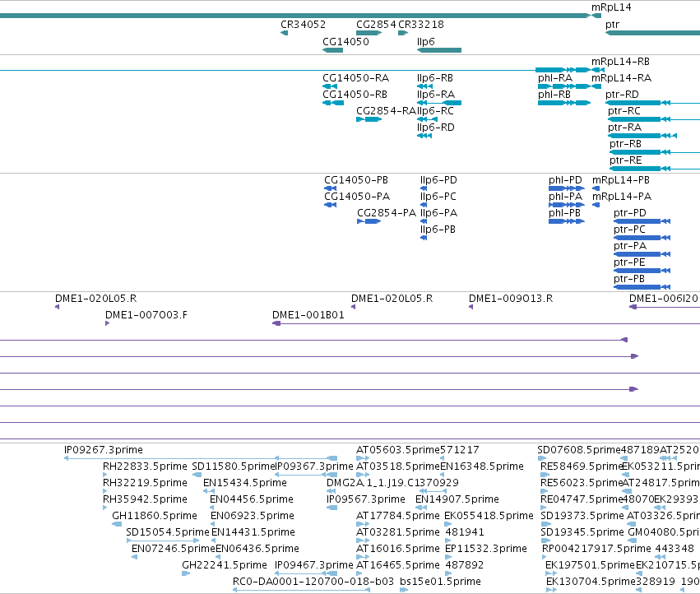The width and height of the screenshot is (700, 594).
Task: Click the Ilp6-PC protein label
Action: point(438,197)
